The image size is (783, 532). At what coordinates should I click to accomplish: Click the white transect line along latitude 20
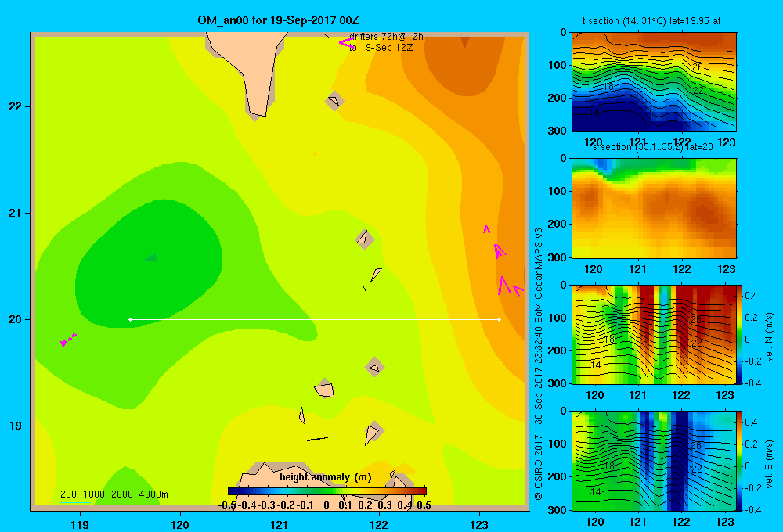(x=315, y=319)
